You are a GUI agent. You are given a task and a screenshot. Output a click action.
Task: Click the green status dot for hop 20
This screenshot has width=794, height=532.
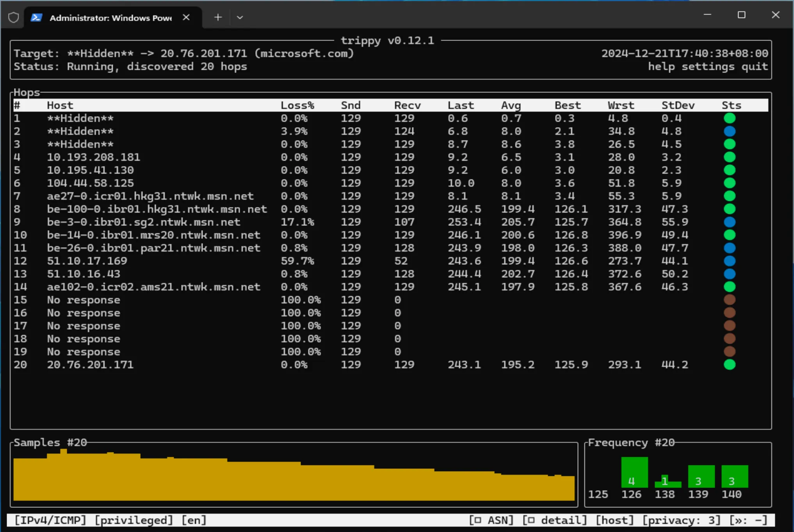[x=729, y=365]
